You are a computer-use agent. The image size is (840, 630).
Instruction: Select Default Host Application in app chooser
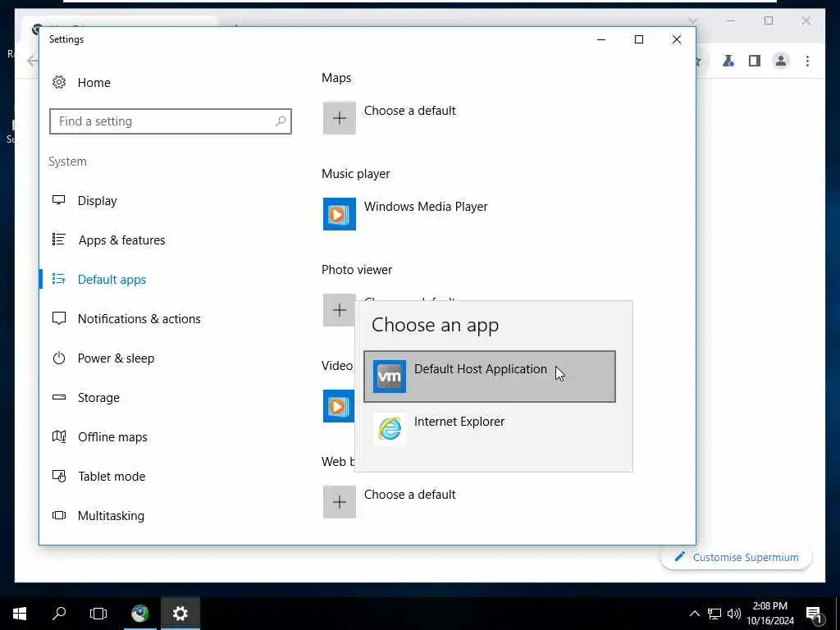490,377
